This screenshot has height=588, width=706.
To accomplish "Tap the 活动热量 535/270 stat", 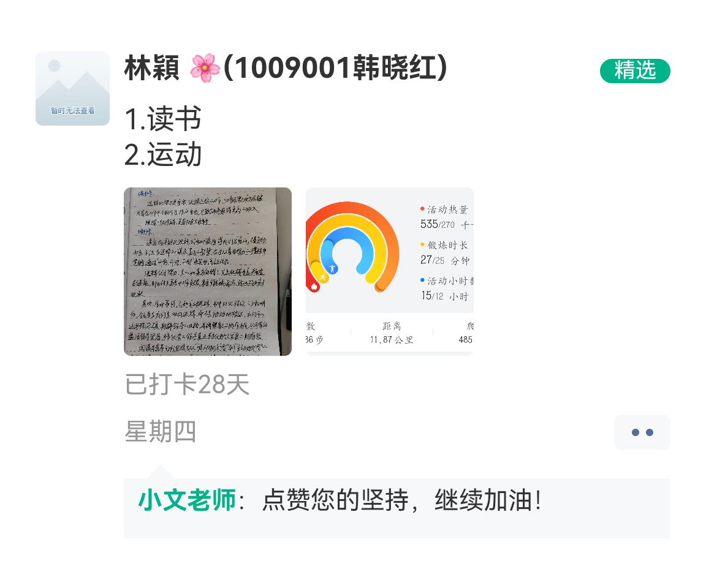I will [446, 217].
